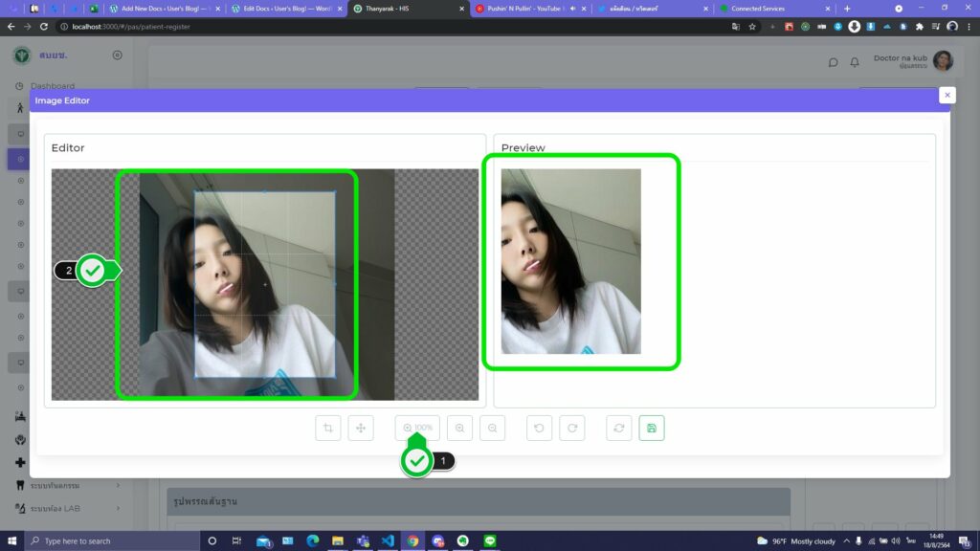Click inside the crop selection box
Screen dimensions: 980x551
click(x=265, y=284)
